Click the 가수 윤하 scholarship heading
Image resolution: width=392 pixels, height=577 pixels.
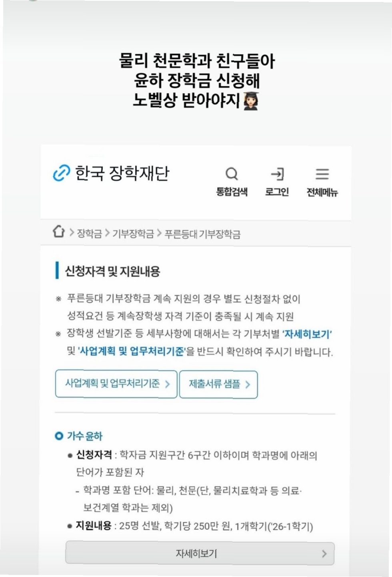(85, 436)
